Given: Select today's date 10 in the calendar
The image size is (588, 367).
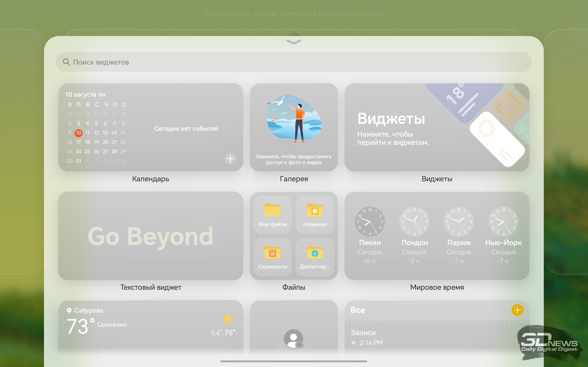Looking at the screenshot, I should tap(78, 133).
